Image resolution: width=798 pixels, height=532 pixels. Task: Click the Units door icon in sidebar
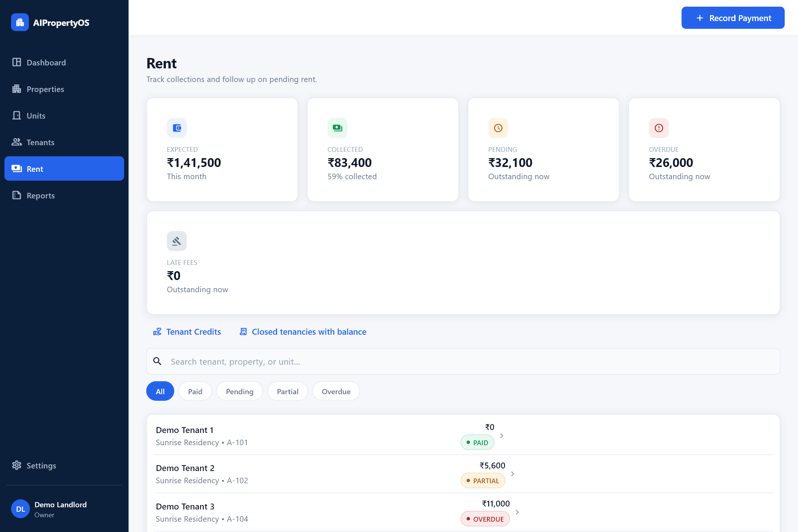[x=17, y=116]
